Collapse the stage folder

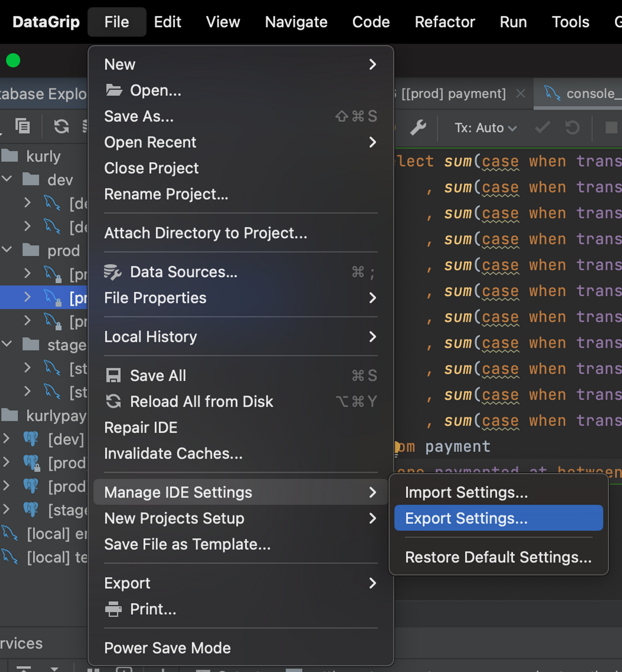point(7,344)
